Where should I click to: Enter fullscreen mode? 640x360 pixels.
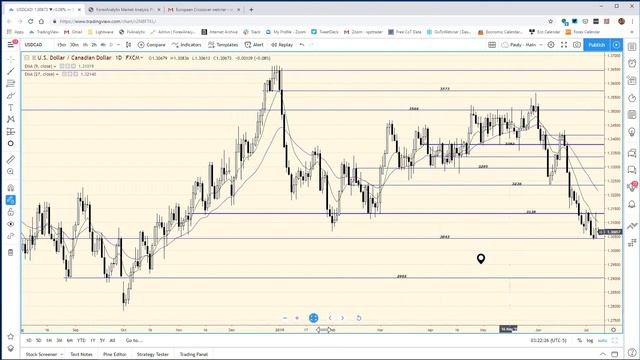coord(564,44)
